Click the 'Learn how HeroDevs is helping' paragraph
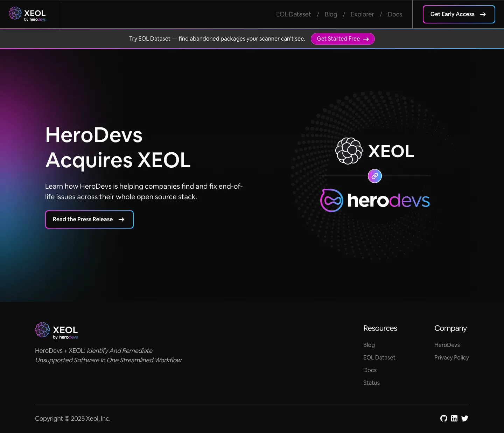The width and height of the screenshot is (504, 433). [x=144, y=191]
